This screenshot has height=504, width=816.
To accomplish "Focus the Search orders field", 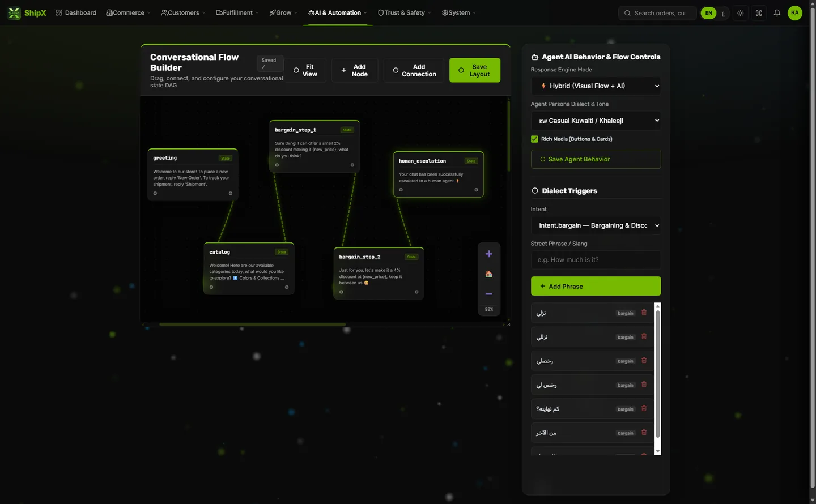I will [x=657, y=13].
